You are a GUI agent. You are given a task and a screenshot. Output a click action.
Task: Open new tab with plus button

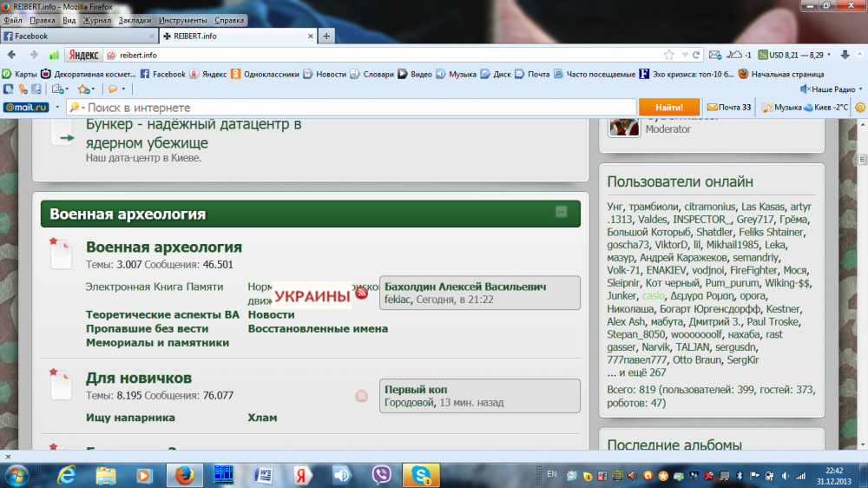(326, 36)
